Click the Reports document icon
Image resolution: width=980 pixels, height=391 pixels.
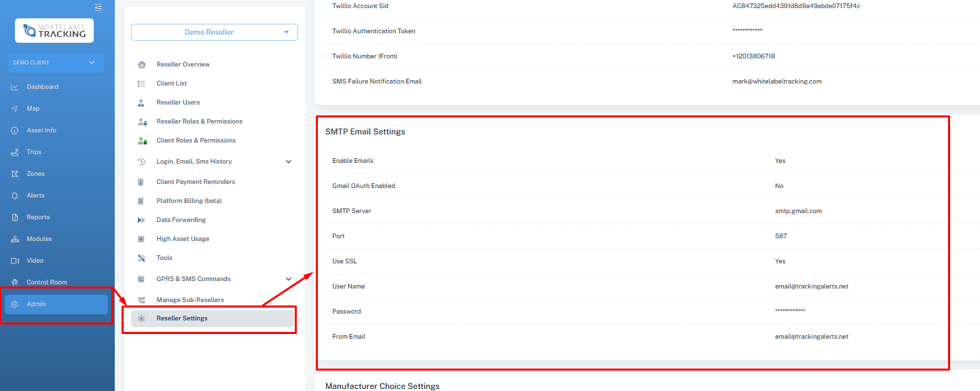15,217
